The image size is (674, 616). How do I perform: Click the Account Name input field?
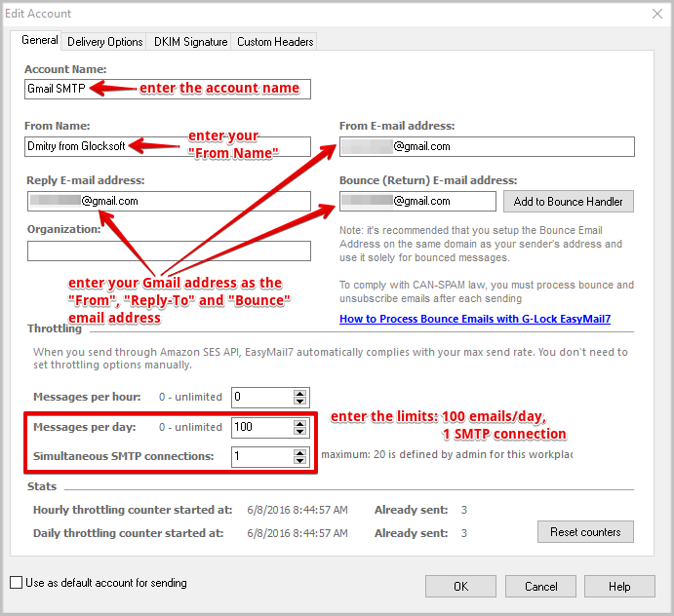[x=168, y=89]
